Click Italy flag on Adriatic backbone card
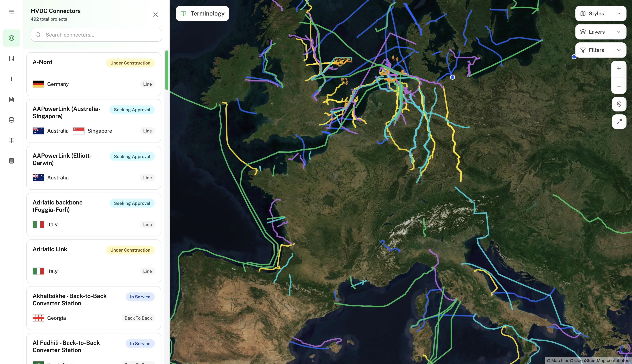 click(x=38, y=224)
